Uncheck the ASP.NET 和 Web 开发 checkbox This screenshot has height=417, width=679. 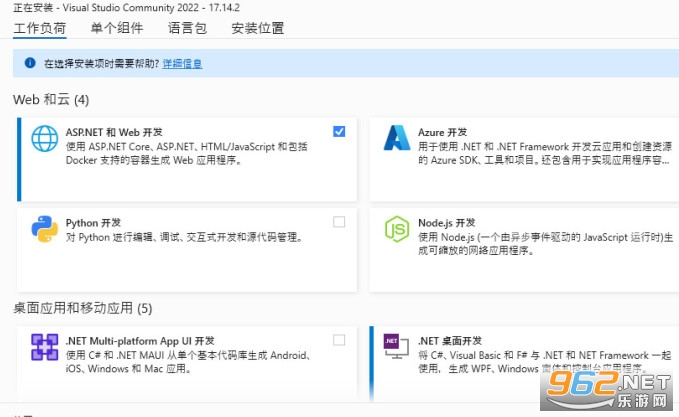coord(339,131)
